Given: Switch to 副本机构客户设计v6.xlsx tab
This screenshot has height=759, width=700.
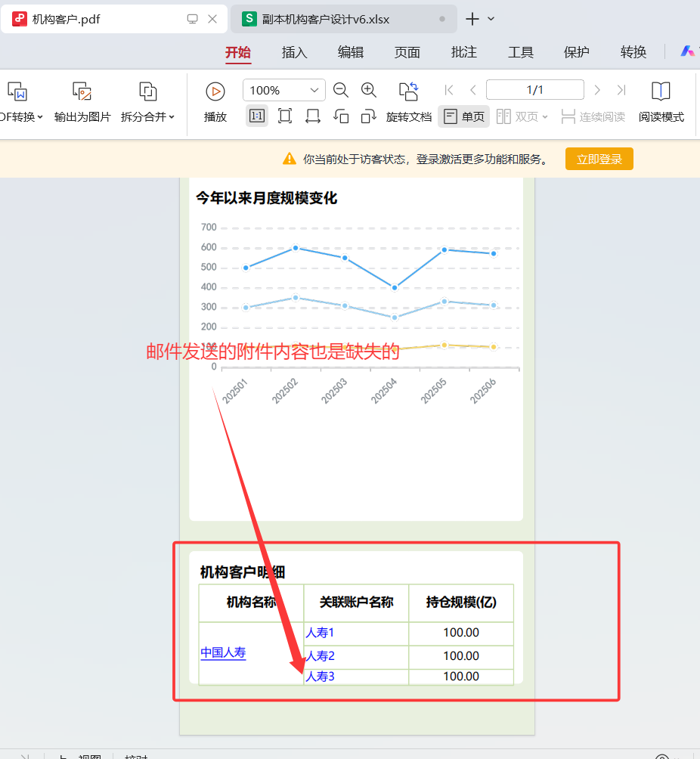Looking at the screenshot, I should point(344,20).
